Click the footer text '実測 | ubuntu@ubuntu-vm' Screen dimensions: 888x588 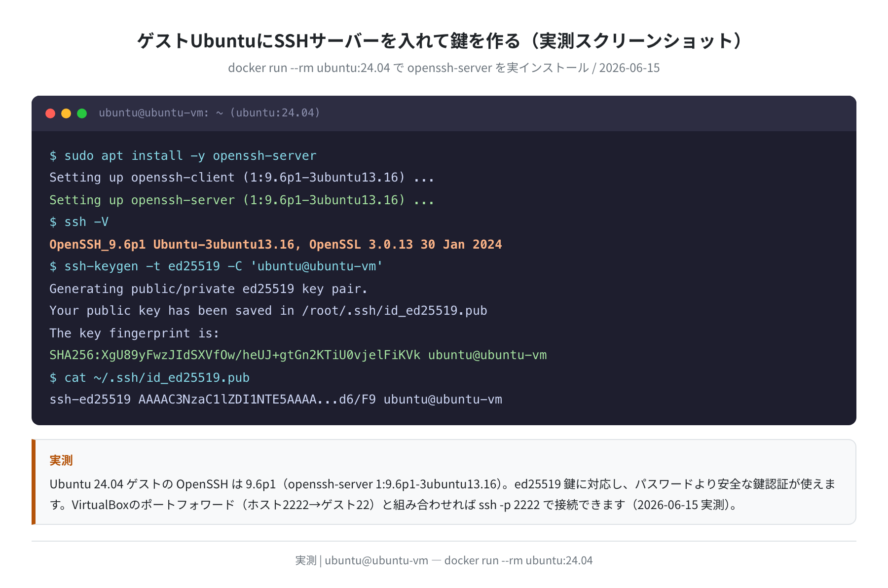click(x=444, y=560)
